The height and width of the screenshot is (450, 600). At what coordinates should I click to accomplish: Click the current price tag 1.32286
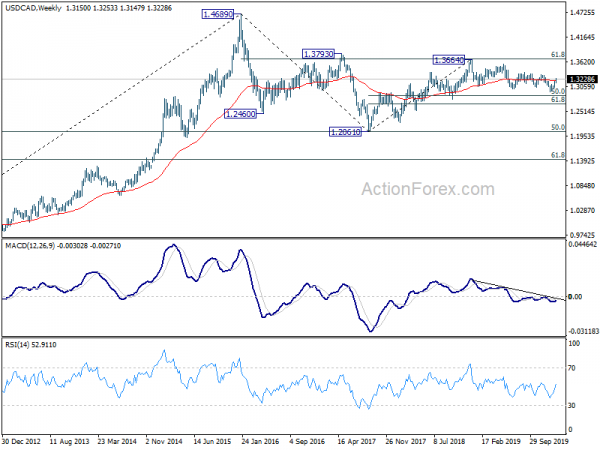(x=582, y=79)
